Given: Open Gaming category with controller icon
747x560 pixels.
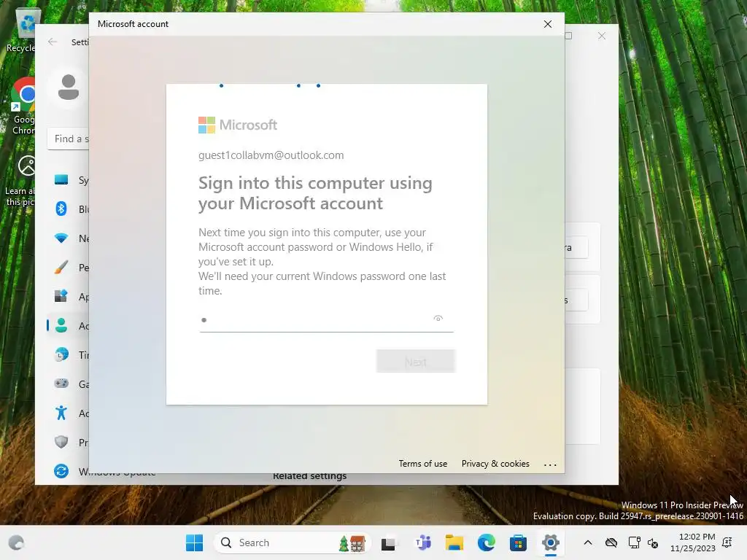Looking at the screenshot, I should click(x=68, y=384).
